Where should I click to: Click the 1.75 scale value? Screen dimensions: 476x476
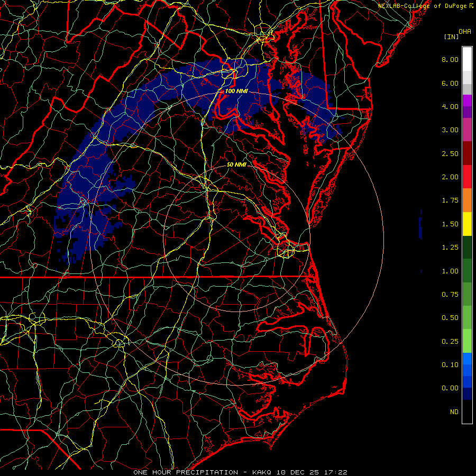(450, 200)
